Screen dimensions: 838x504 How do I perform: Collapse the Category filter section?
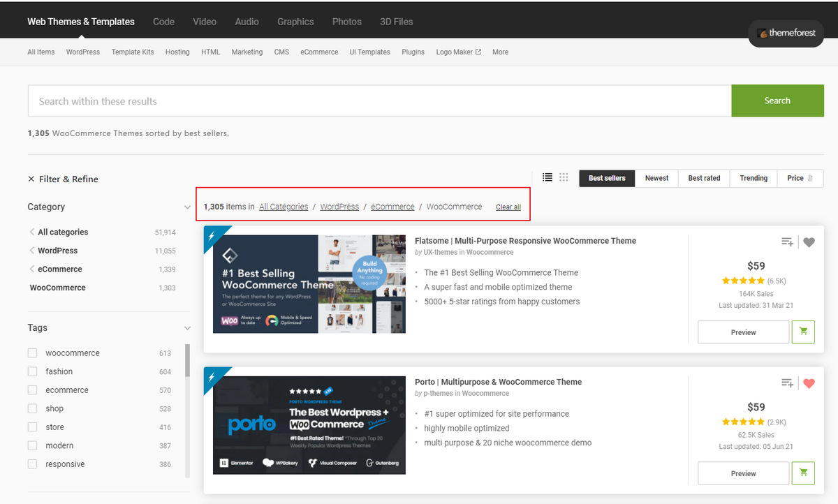(x=187, y=207)
